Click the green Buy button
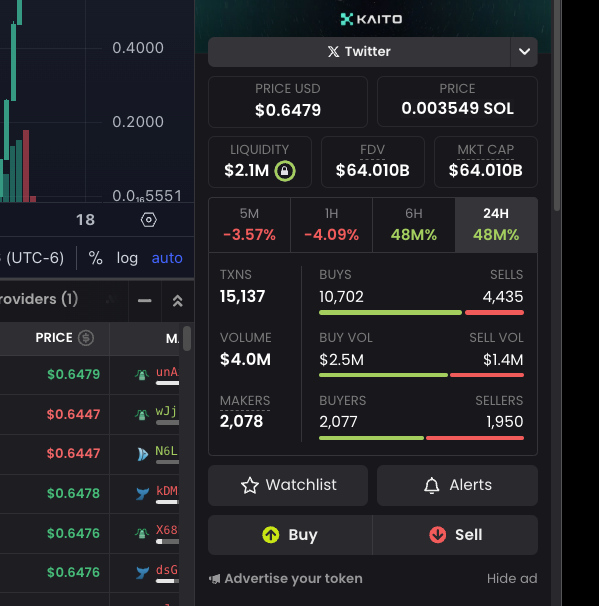 click(290, 535)
